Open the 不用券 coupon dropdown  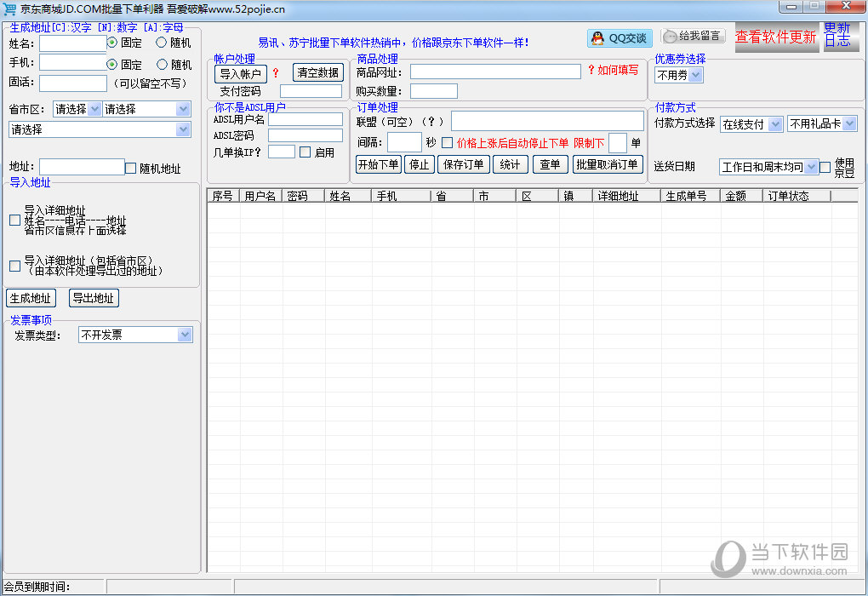point(679,75)
